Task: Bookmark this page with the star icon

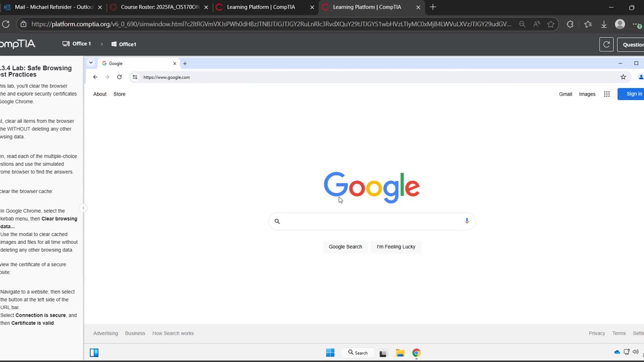Action: click(623, 77)
